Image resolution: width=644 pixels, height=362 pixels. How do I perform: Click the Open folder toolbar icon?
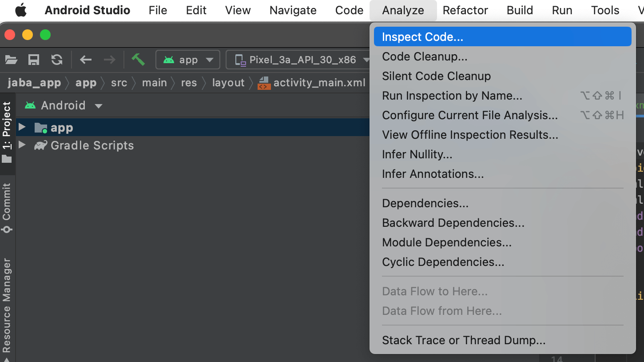coord(11,60)
